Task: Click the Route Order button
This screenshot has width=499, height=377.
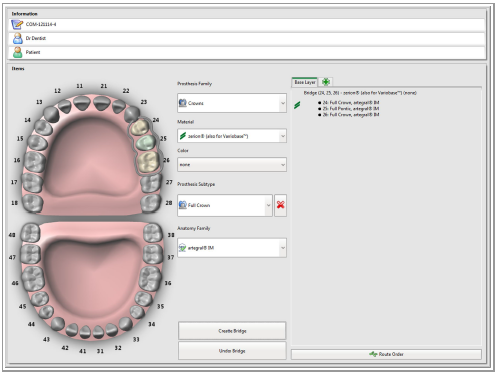Action: point(386,354)
